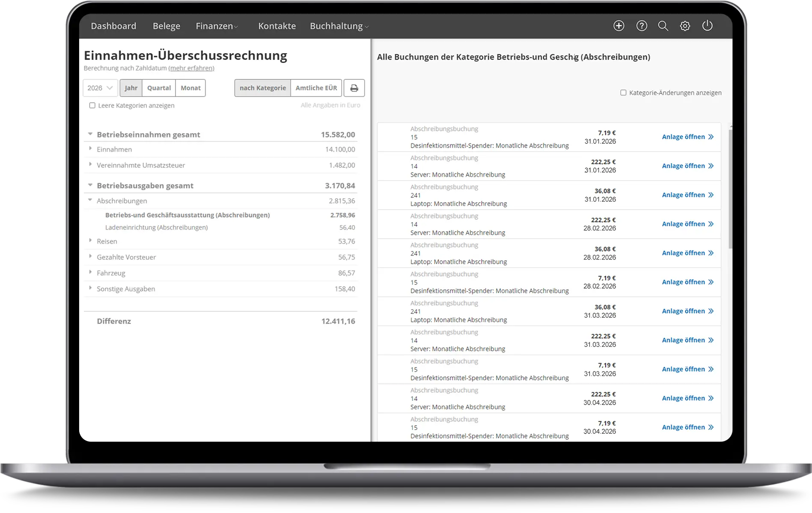The height and width of the screenshot is (513, 812).
Task: Expand the 'Reisen' category
Action: [90, 241]
